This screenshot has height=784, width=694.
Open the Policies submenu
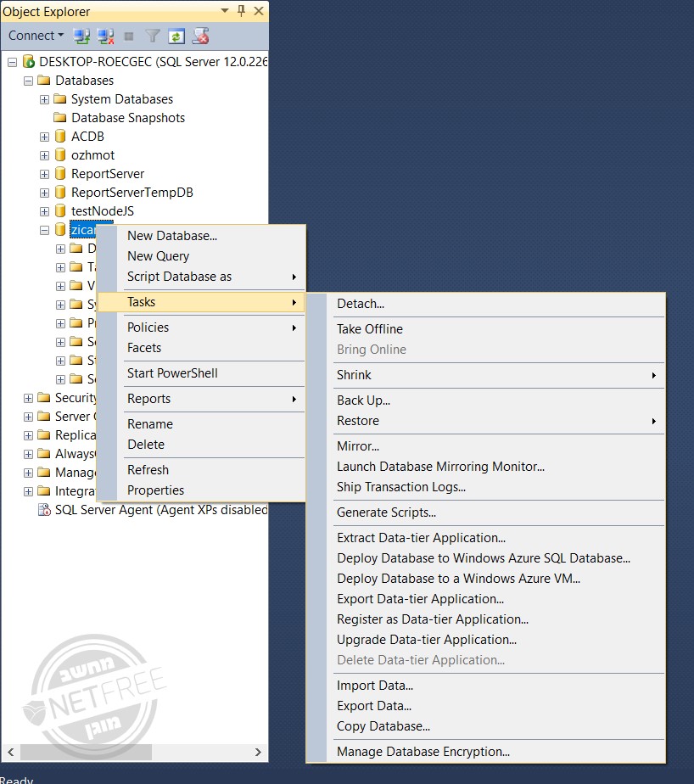tap(201, 328)
